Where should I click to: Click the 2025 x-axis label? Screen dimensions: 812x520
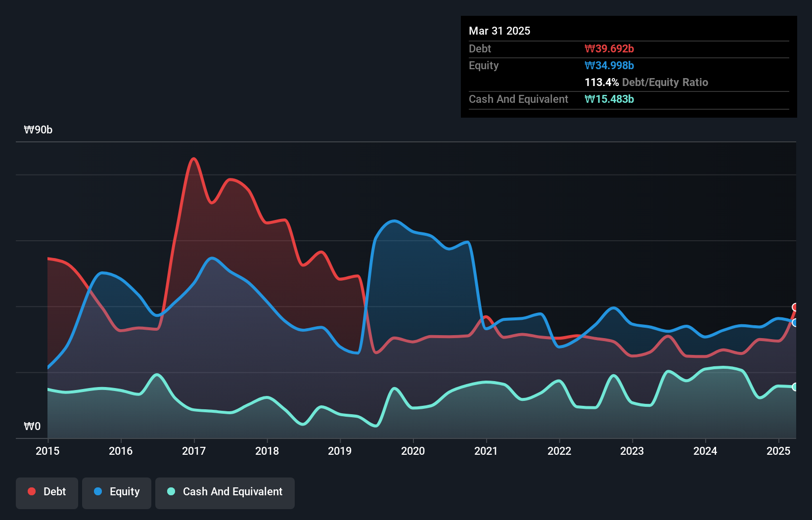coord(778,451)
